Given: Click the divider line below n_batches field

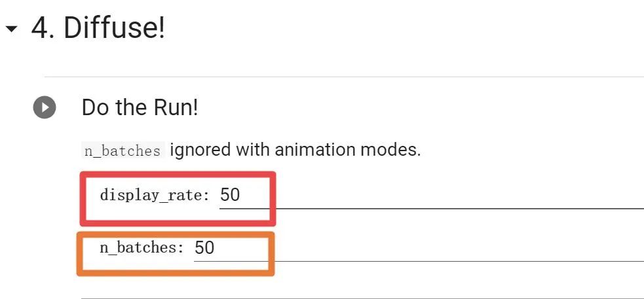Looking at the screenshot, I should coord(362,298).
